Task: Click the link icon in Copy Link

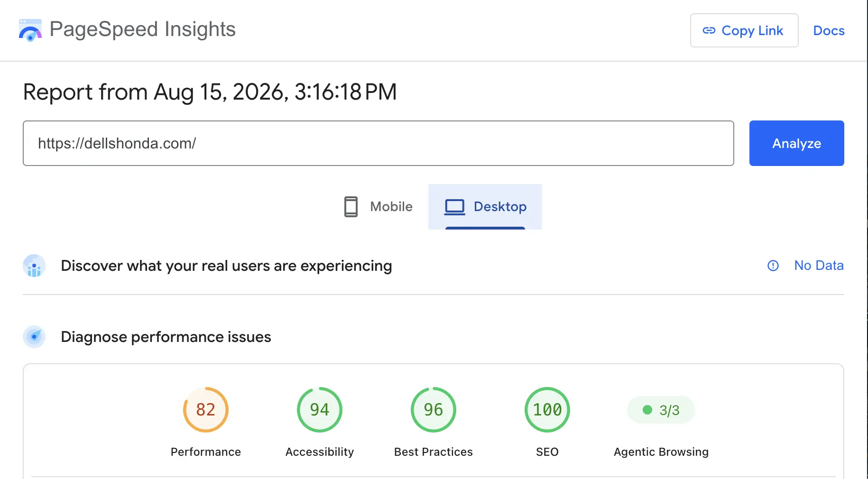Action: (709, 30)
